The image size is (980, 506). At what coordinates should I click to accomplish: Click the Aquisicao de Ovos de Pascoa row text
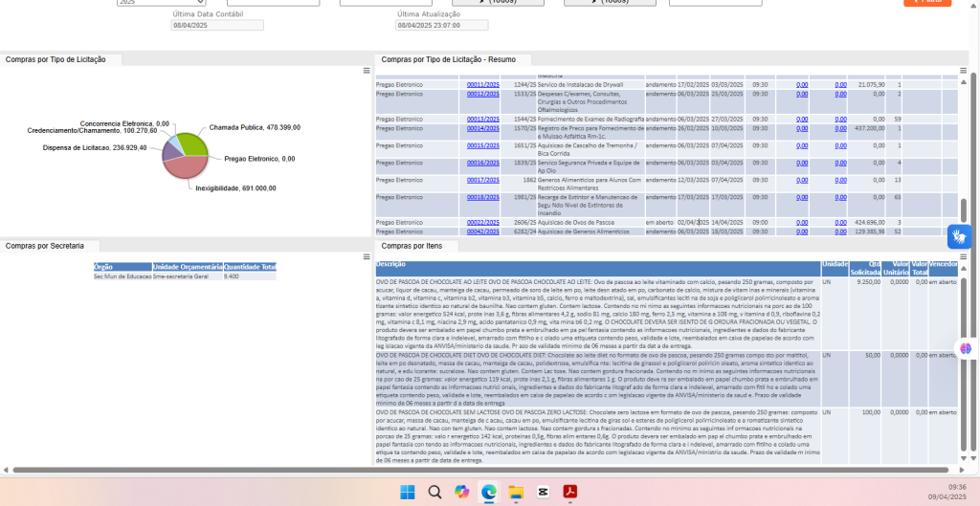576,222
